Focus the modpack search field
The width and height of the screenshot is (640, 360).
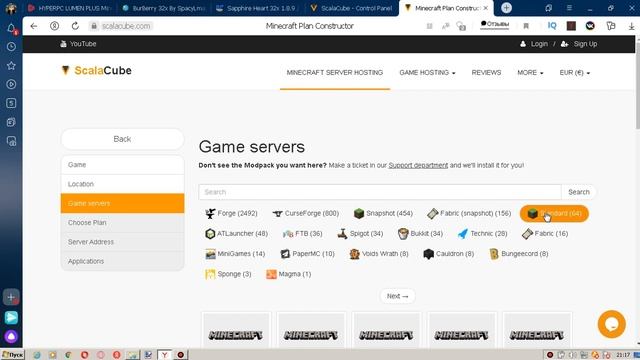tap(380, 192)
